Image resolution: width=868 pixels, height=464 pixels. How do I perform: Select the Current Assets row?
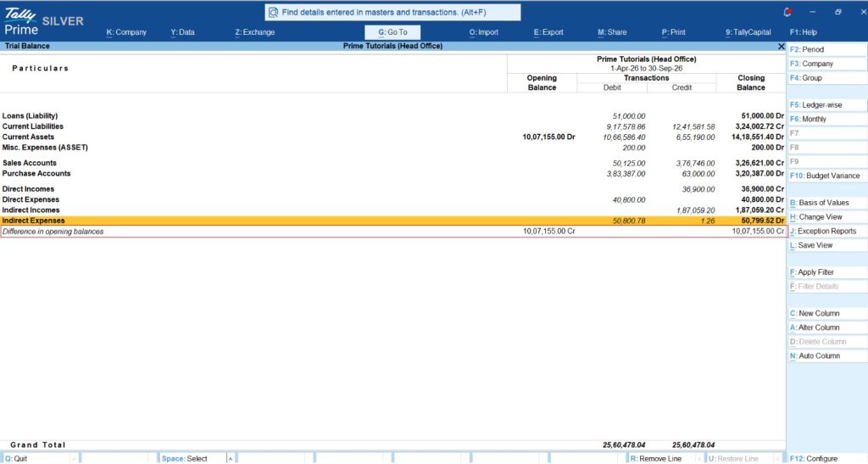392,137
